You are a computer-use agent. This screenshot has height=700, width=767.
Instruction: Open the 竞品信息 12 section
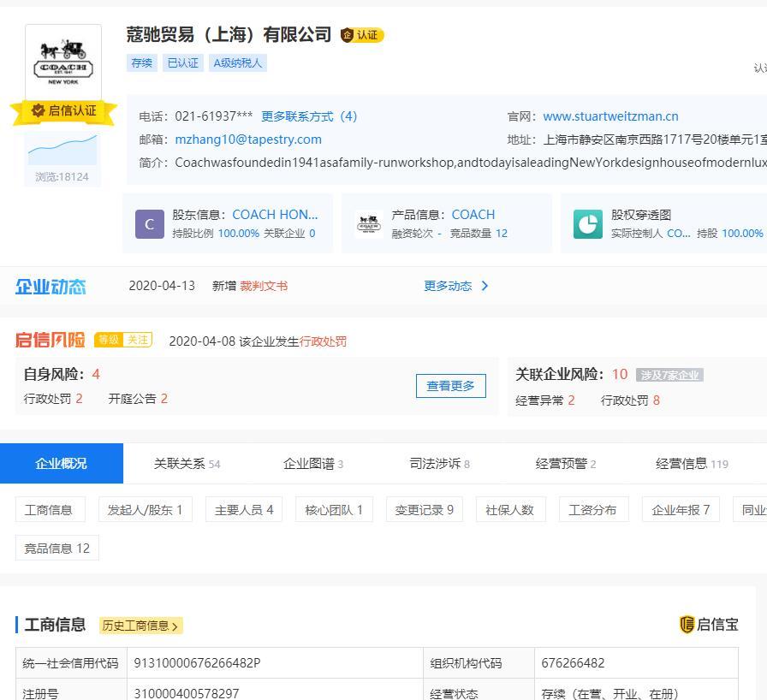(57, 549)
